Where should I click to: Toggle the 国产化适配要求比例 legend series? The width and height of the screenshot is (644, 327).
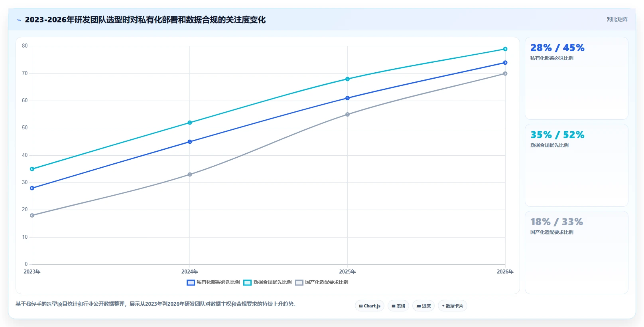[x=322, y=282]
